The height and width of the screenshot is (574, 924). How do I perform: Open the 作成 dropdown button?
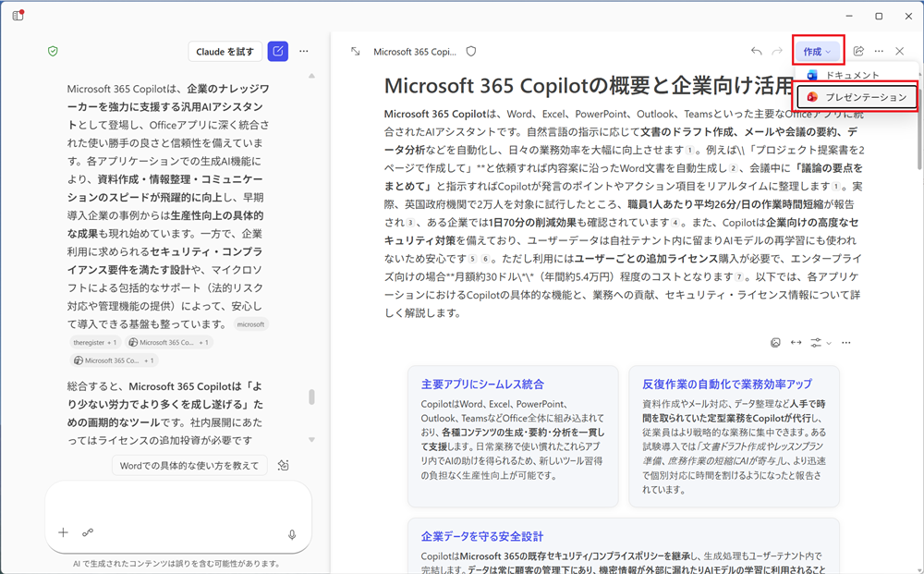(818, 52)
